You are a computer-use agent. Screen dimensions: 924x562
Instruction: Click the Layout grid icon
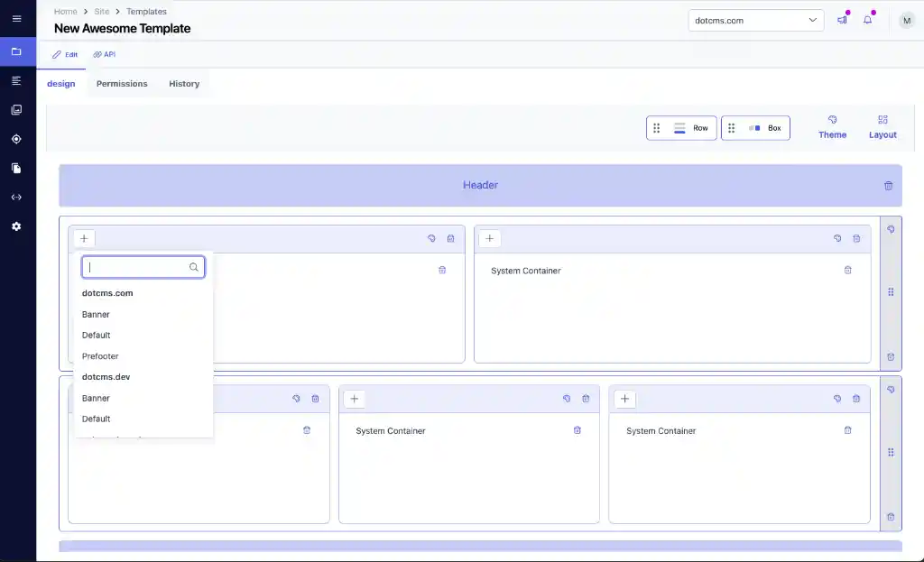882,126
